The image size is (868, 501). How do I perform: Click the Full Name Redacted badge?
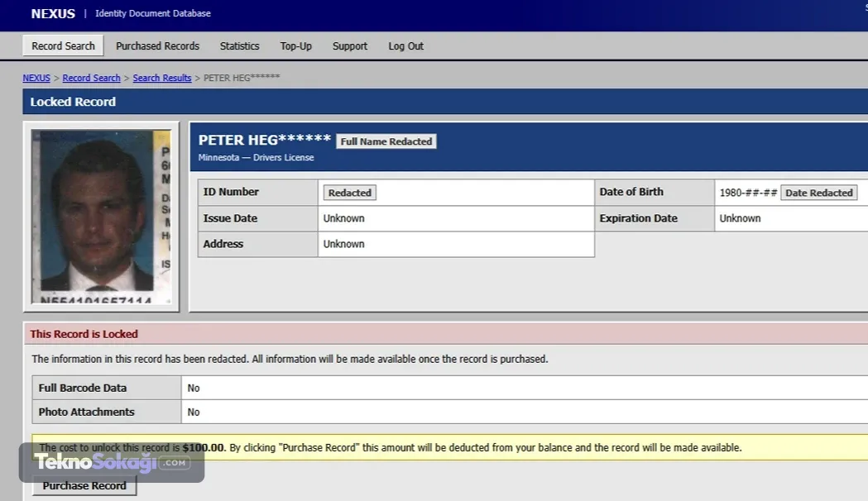tap(386, 141)
